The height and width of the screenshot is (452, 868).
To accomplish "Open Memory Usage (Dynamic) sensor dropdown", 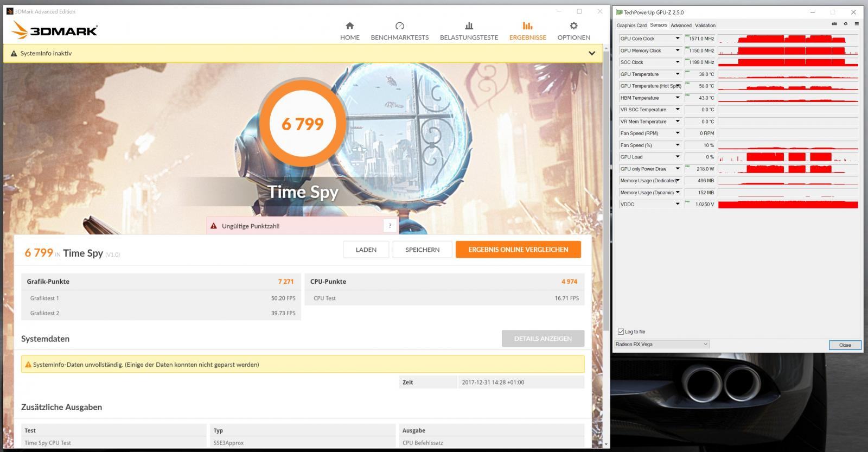I will pyautogui.click(x=677, y=192).
